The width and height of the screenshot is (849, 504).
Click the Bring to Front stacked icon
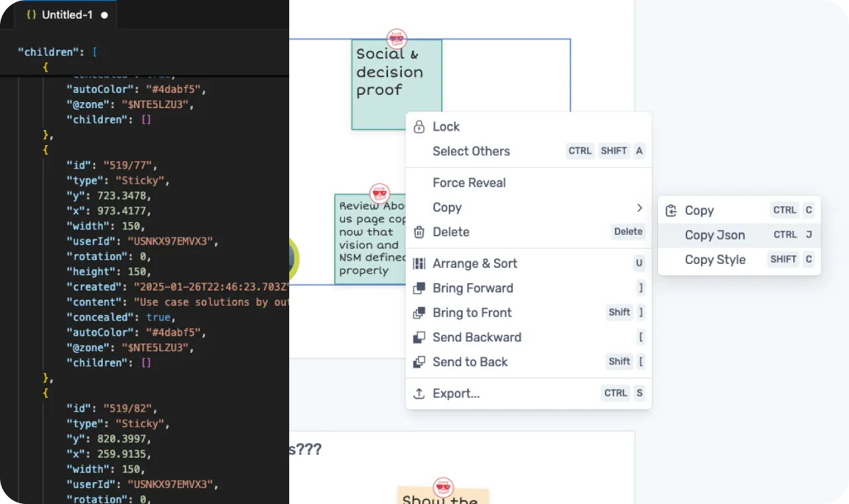click(419, 312)
